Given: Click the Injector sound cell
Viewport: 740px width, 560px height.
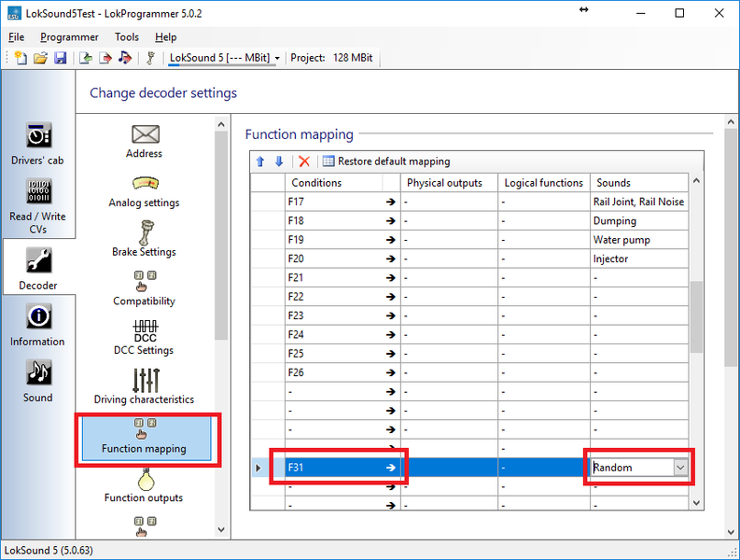Looking at the screenshot, I should pos(639,259).
